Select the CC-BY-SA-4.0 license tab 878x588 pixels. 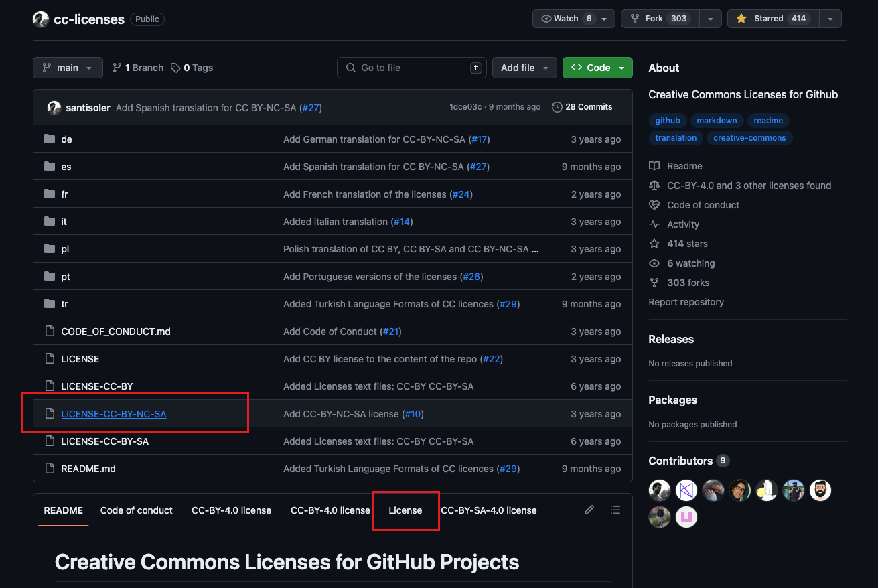489,510
